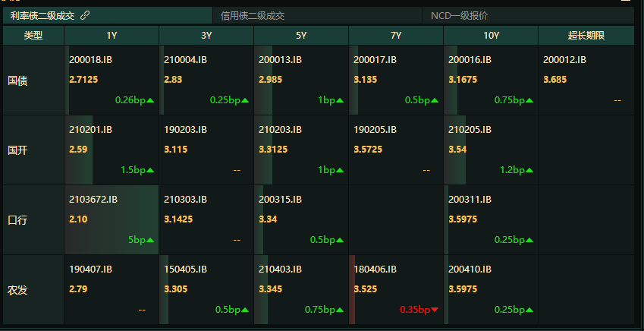Click up arrow beside 1.5bp in 210201.IB
Image resolution: width=644 pixels, height=331 pixels.
(x=150, y=170)
